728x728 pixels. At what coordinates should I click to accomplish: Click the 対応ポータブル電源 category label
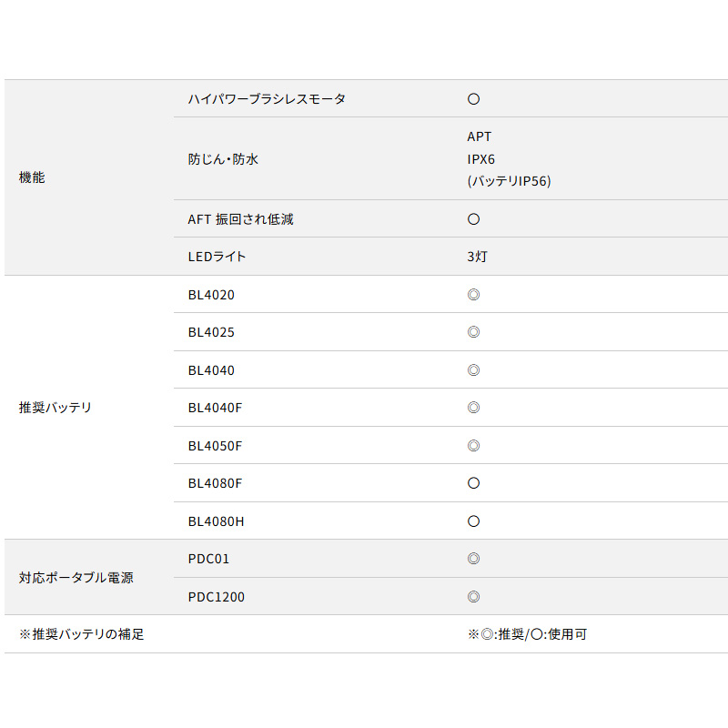tap(76, 578)
